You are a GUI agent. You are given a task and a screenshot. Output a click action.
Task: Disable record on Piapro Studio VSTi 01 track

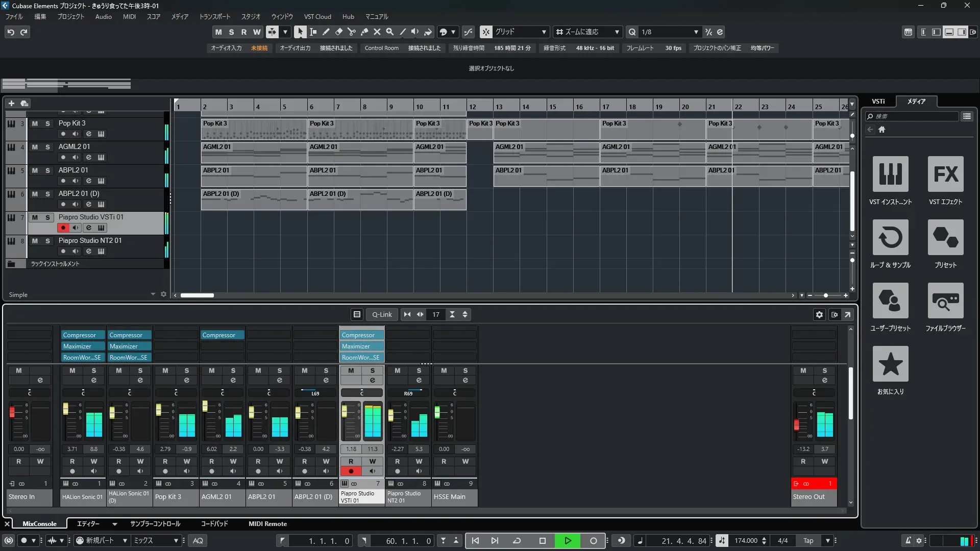point(63,228)
